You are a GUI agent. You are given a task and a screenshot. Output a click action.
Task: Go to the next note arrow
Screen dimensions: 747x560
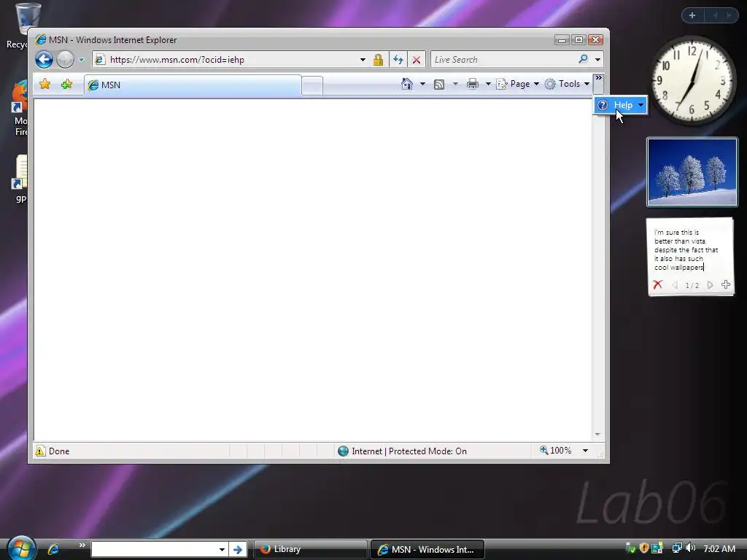pyautogui.click(x=711, y=285)
